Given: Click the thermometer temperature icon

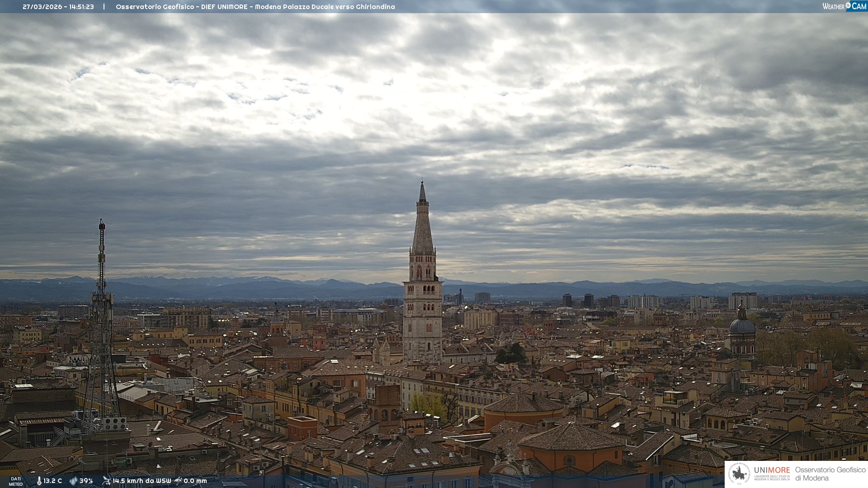Looking at the screenshot, I should click(39, 481).
